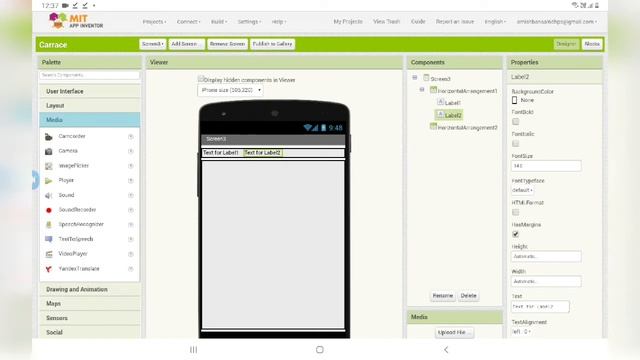This screenshot has width=640, height=360.
Task: Open the TextAlignment dropdown
Action: tap(521, 332)
